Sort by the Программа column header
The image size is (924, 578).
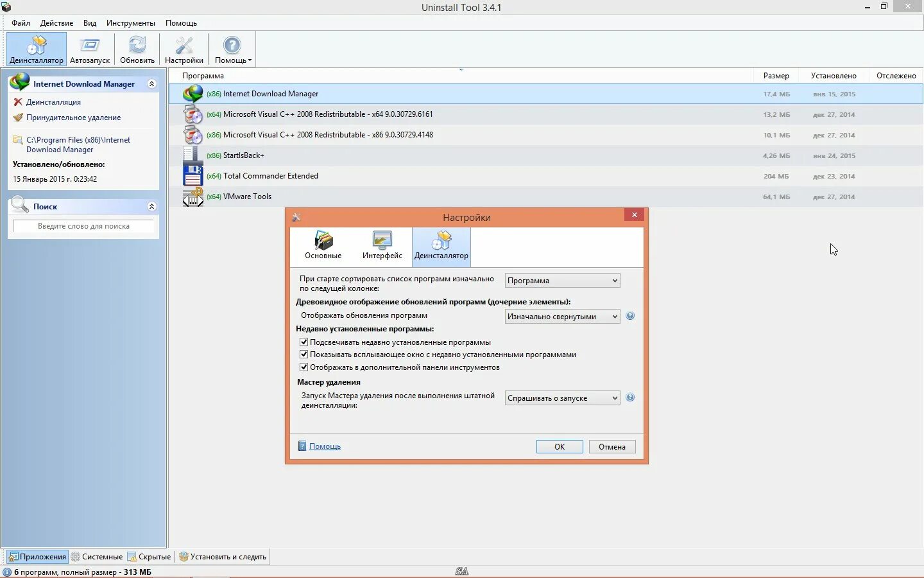pyautogui.click(x=461, y=76)
